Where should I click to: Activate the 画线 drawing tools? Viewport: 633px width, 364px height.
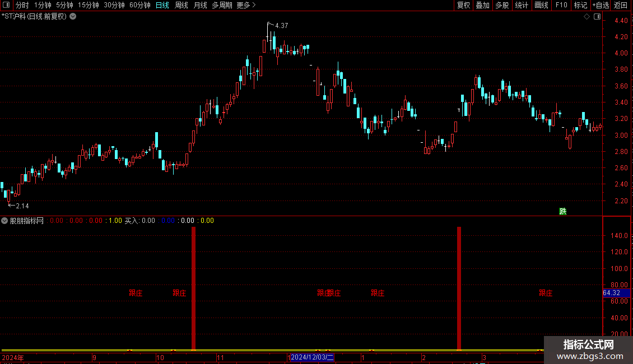(541, 5)
